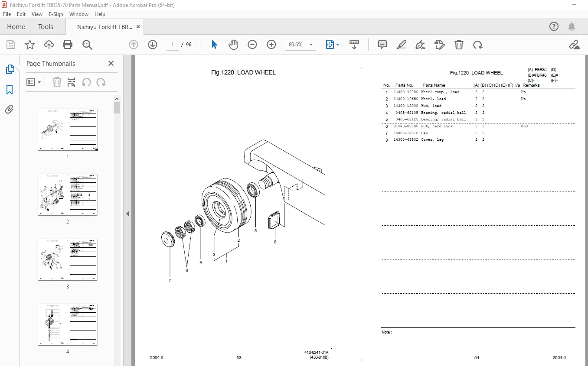Close the Nichiyu Forklift document tab
The width and height of the screenshot is (588, 366).
(x=138, y=27)
